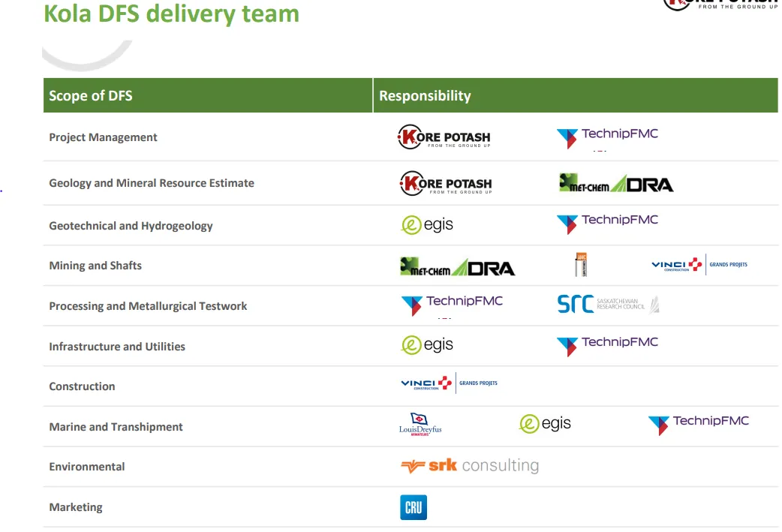Click the Kore Potash logo in Project Management row
The height and width of the screenshot is (532, 782).
(444, 137)
